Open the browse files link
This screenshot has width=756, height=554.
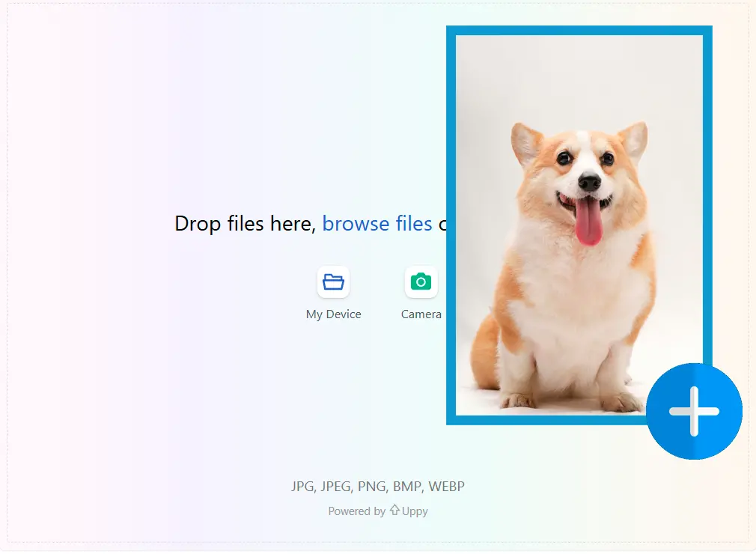[x=377, y=223]
